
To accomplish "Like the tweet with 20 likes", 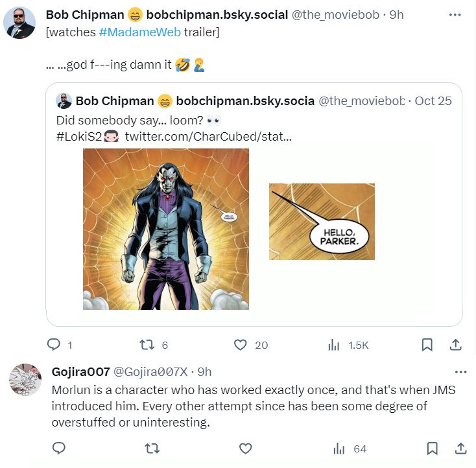I will pyautogui.click(x=241, y=345).
